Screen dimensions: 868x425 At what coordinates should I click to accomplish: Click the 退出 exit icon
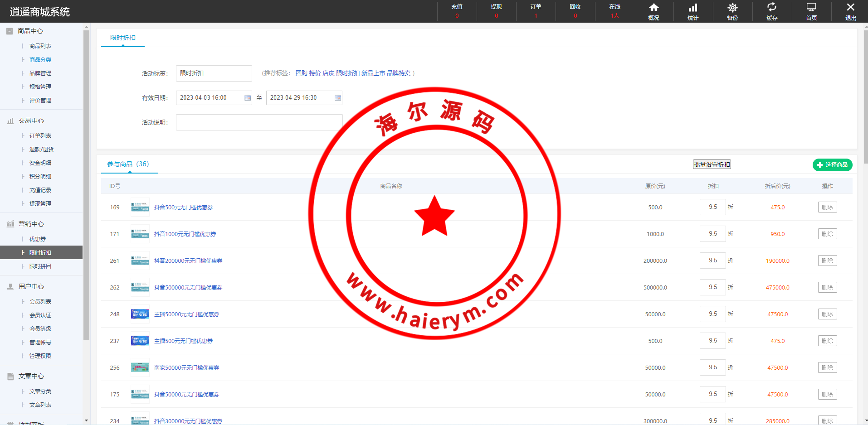pyautogui.click(x=850, y=11)
